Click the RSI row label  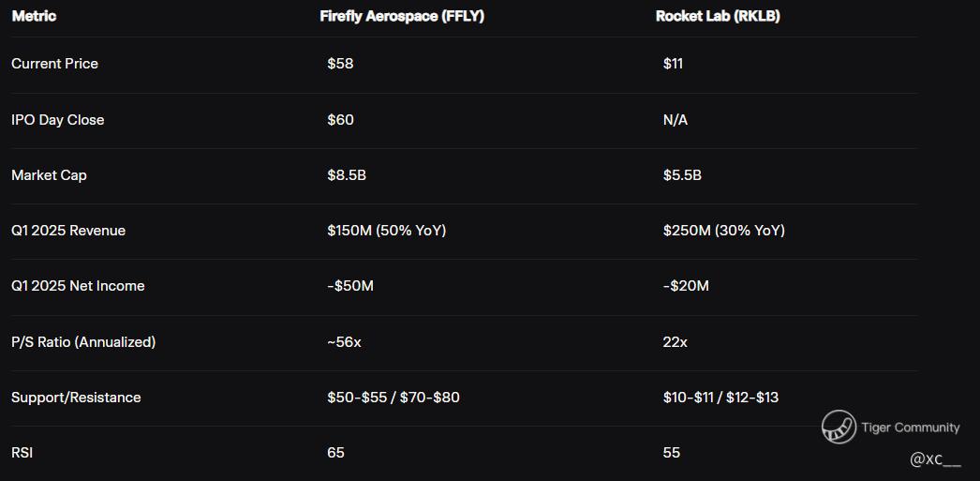coord(22,453)
